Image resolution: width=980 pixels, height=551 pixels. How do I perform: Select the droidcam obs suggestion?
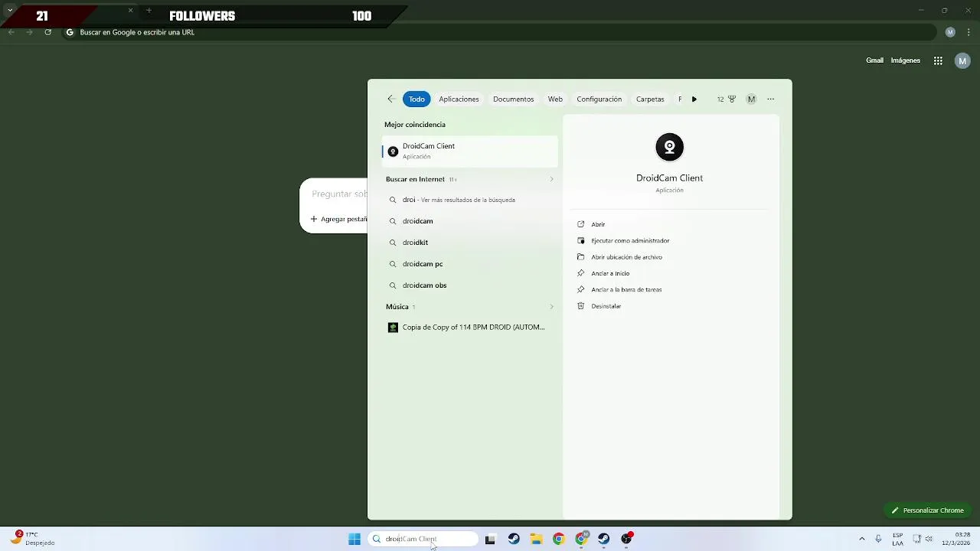(470, 285)
